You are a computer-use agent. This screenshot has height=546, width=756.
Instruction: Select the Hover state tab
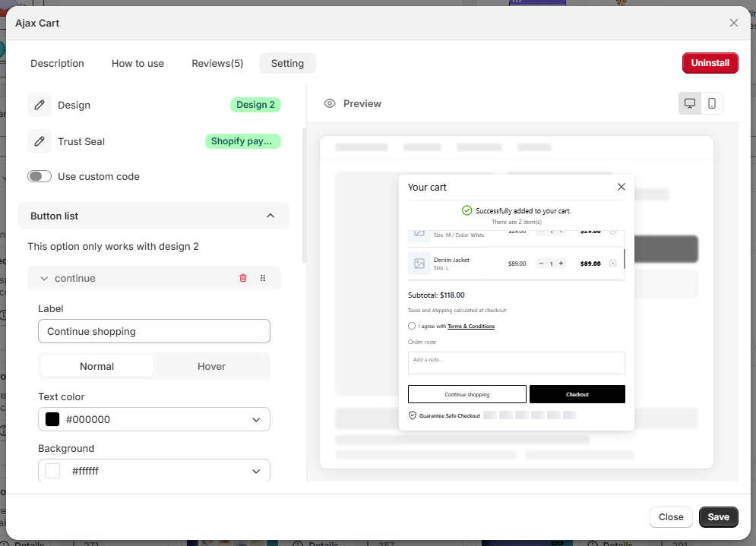211,366
